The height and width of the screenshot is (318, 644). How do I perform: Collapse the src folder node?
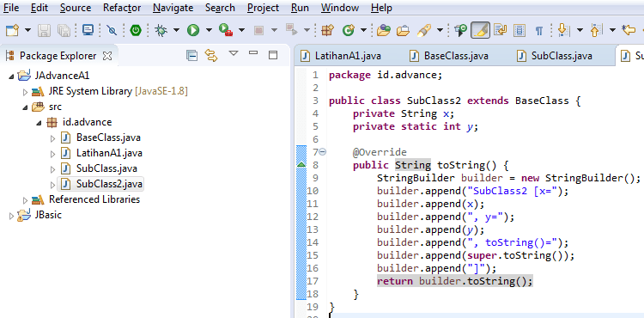pyautogui.click(x=25, y=107)
